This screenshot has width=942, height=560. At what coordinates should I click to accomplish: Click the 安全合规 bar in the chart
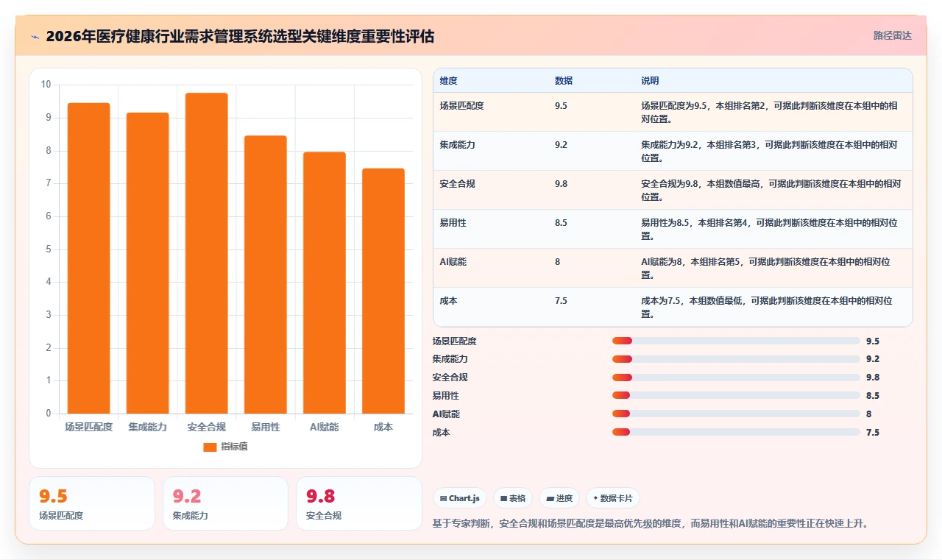206,253
